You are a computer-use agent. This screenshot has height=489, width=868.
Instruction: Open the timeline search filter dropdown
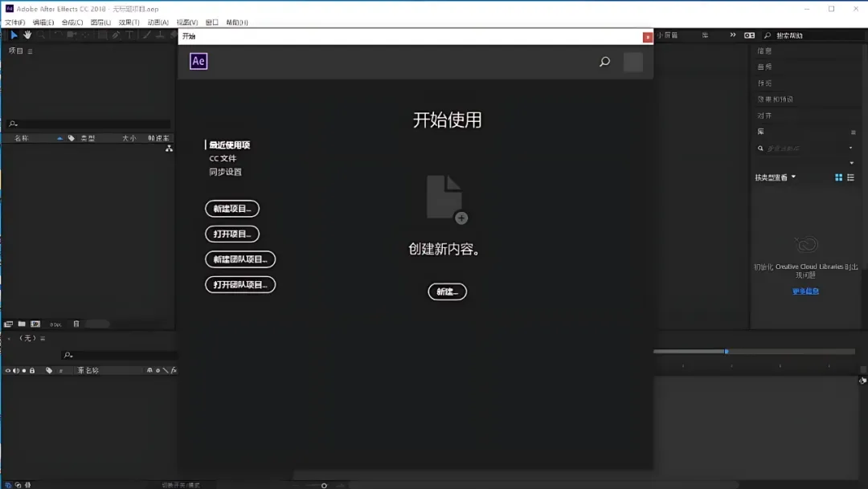68,355
